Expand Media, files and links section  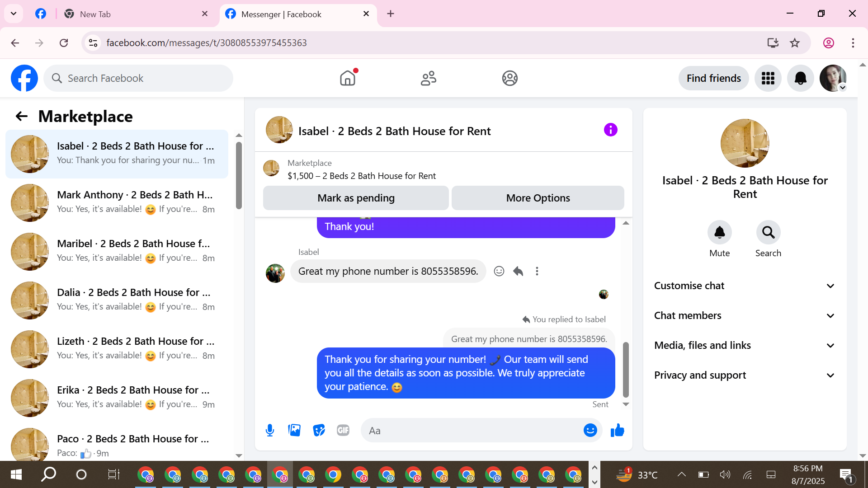tap(745, 346)
